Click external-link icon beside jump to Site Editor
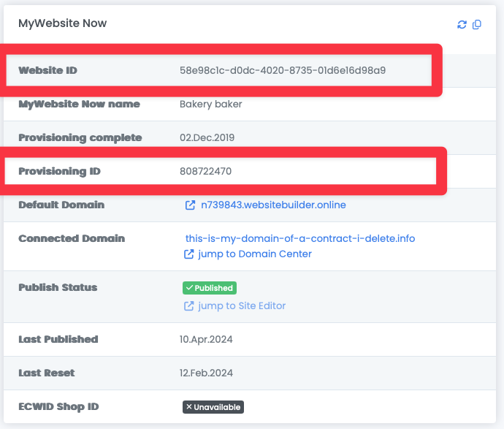The width and height of the screenshot is (504, 429). pos(190,305)
